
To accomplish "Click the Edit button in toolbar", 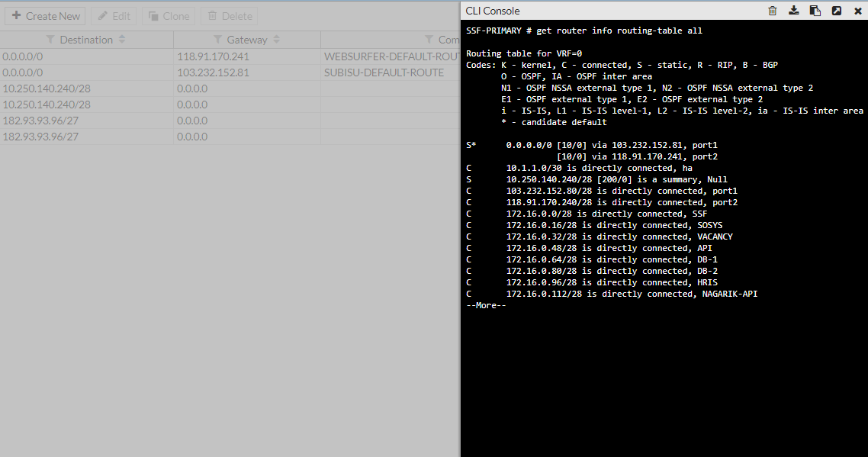I will 114,16.
